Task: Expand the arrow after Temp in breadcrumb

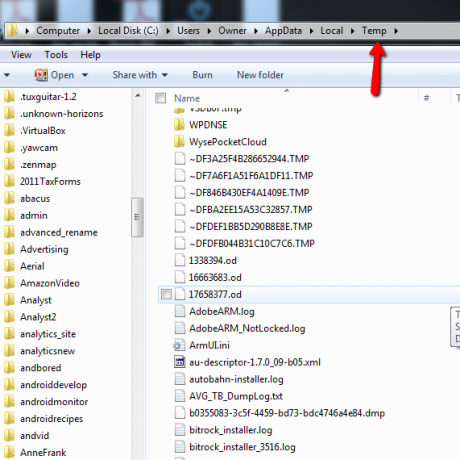Action: coord(396,31)
